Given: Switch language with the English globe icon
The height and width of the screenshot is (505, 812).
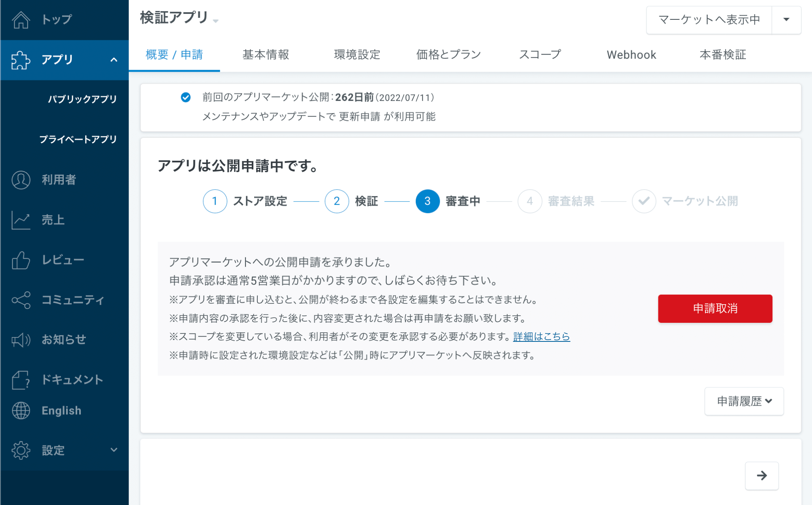Looking at the screenshot, I should tap(21, 411).
